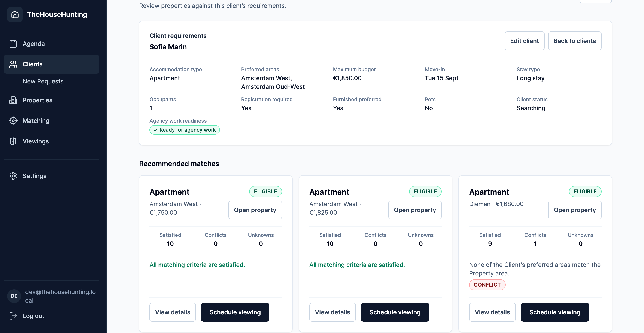Click the Back to clients button

[574, 41]
